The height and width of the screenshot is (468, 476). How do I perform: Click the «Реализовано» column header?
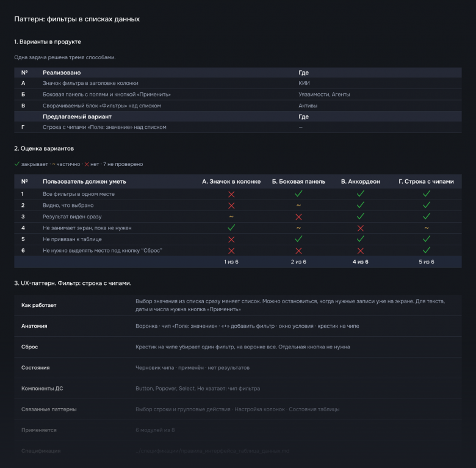62,73
